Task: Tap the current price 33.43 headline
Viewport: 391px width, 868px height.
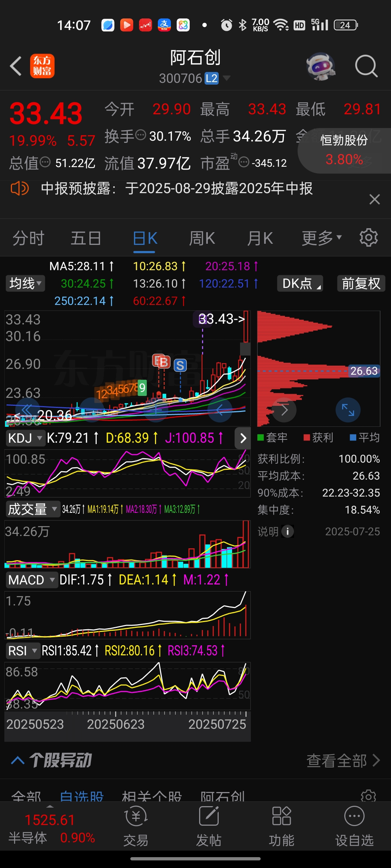Action: pyautogui.click(x=46, y=114)
